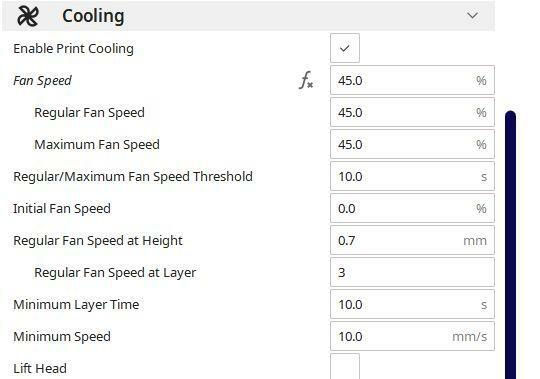Edit Regular Fan Speed at Layer value

pos(412,272)
